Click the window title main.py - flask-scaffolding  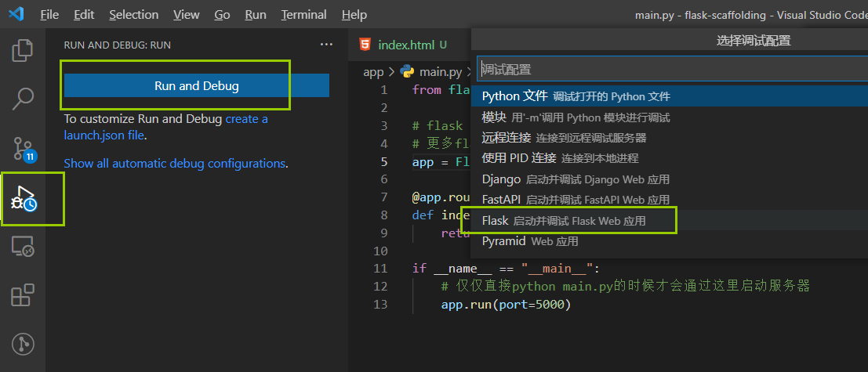[751, 15]
